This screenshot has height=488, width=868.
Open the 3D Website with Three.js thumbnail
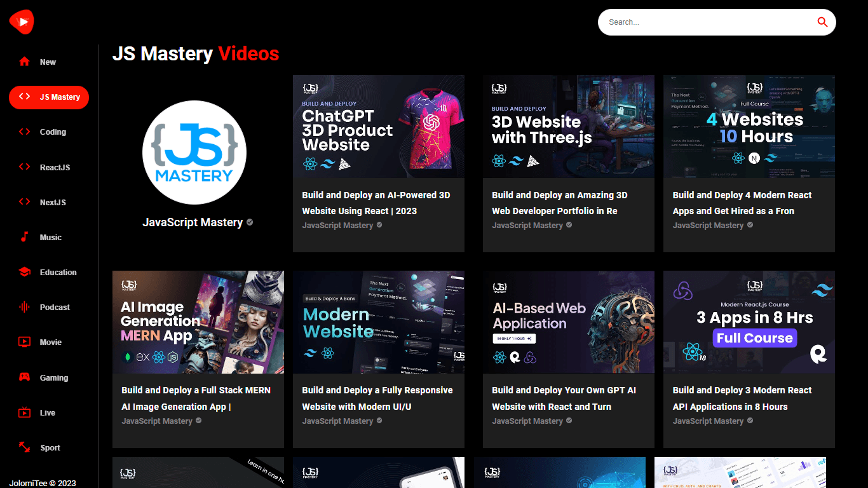569,126
